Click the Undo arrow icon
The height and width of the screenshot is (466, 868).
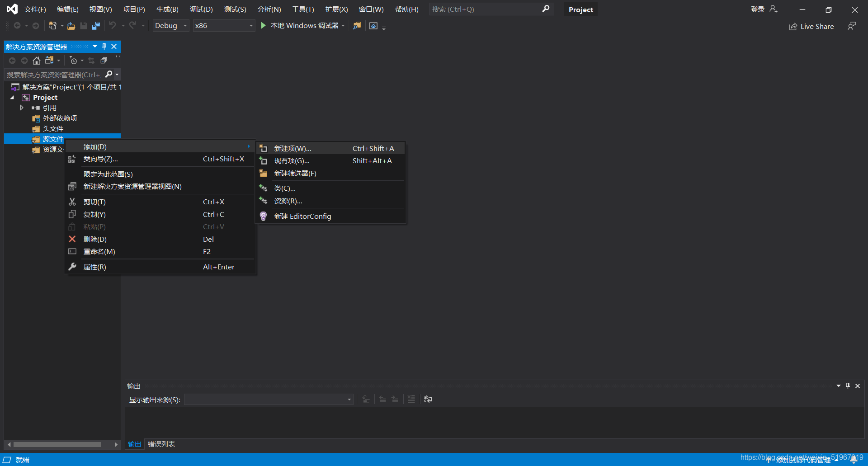[113, 25]
